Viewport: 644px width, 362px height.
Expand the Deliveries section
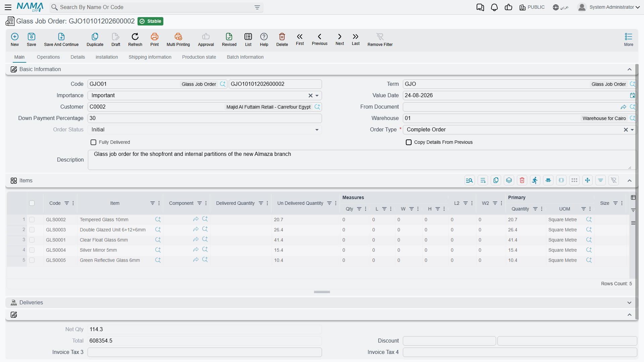(x=630, y=303)
